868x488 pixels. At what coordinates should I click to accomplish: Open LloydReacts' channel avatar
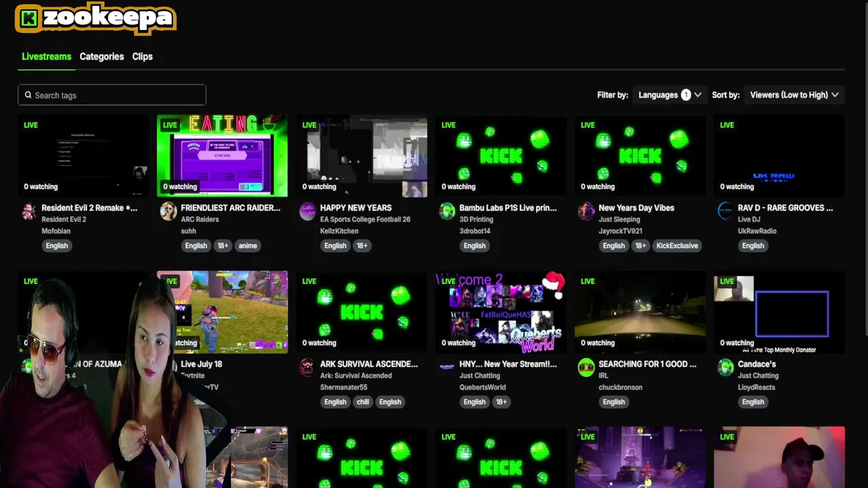click(x=726, y=367)
